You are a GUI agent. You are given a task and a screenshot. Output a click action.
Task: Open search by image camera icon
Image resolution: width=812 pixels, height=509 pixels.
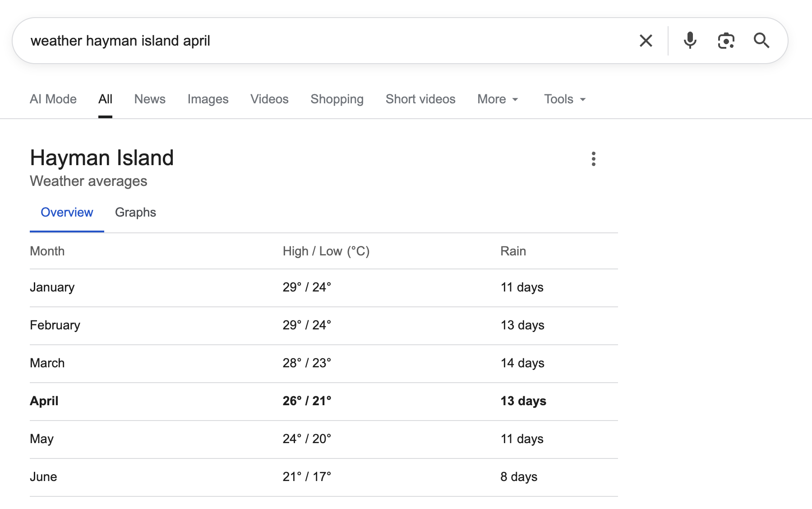(726, 41)
